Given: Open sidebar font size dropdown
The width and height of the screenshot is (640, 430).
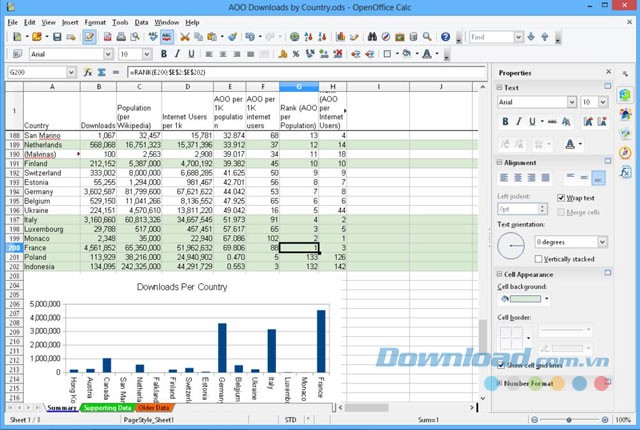Looking at the screenshot, I should (603, 102).
